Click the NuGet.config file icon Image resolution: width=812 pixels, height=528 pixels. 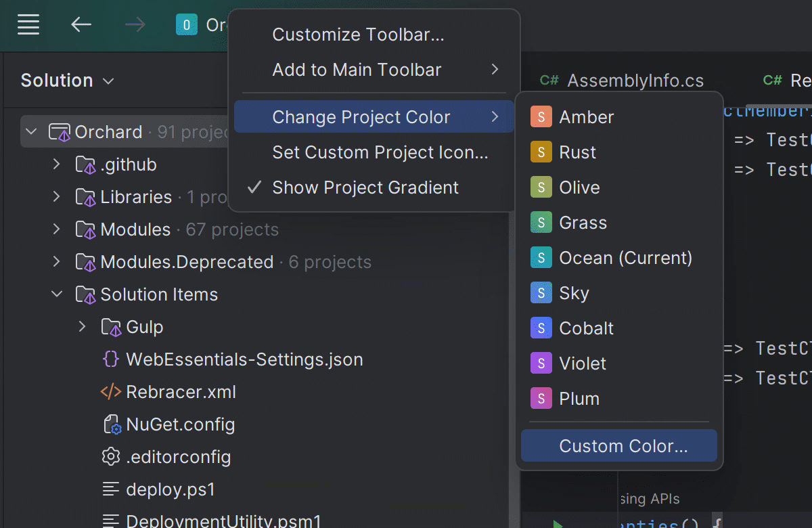click(110, 424)
